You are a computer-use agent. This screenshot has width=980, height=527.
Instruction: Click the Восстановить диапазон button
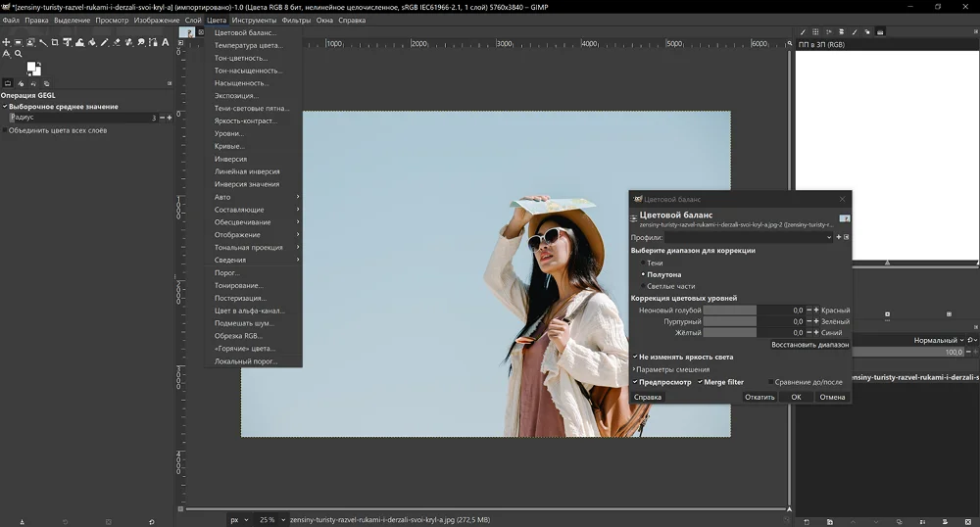[x=809, y=345]
